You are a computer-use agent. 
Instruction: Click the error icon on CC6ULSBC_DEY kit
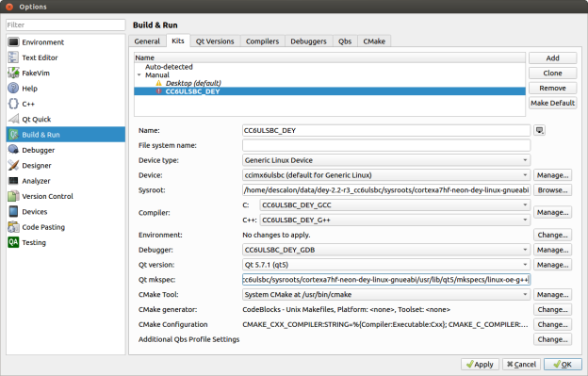pos(159,91)
